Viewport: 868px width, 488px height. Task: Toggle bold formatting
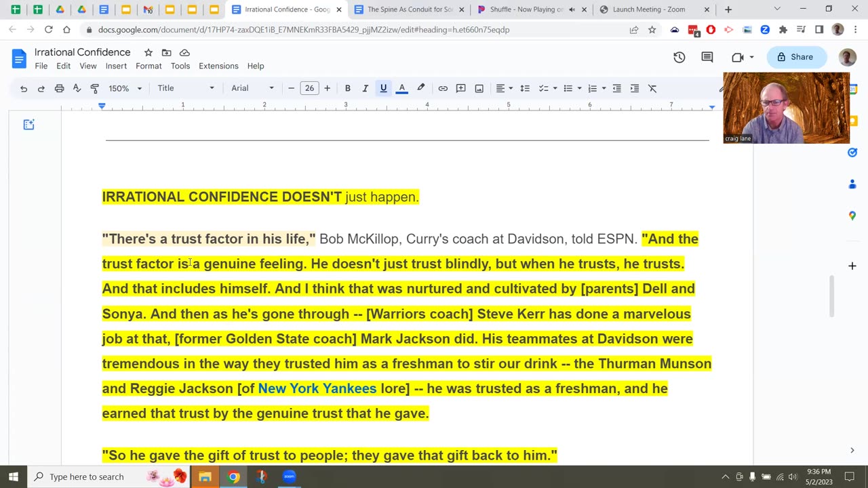point(348,88)
